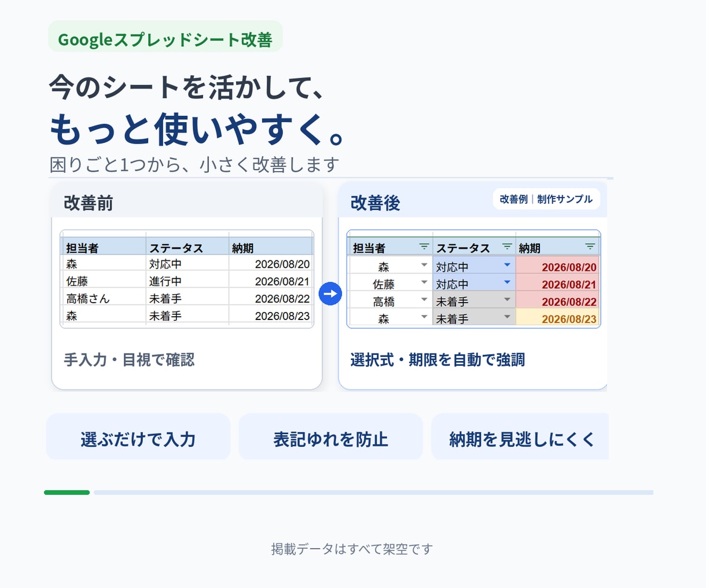Open the 高橋 dropdown arrow in 改善後
The image size is (706, 588).
tap(424, 300)
